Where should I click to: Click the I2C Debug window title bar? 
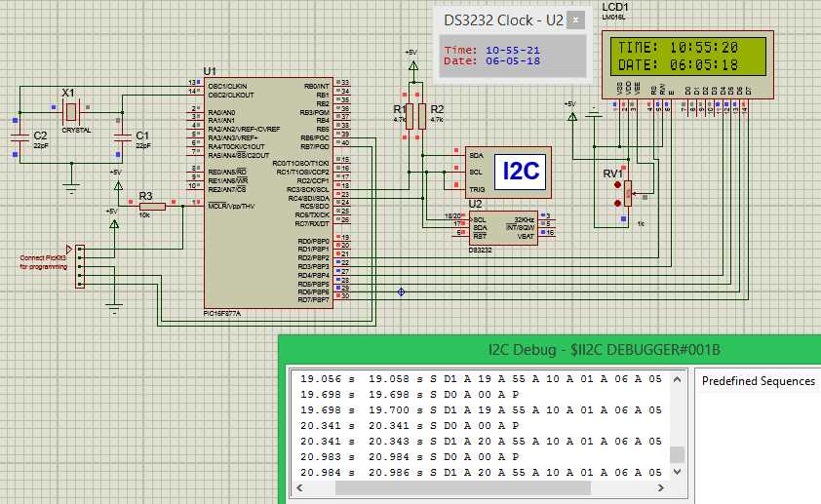tap(550, 350)
